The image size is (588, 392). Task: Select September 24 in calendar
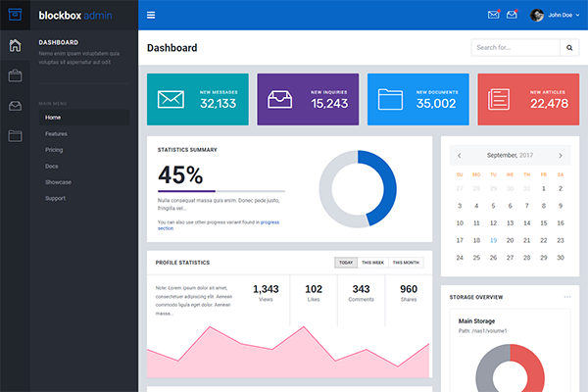(460, 258)
